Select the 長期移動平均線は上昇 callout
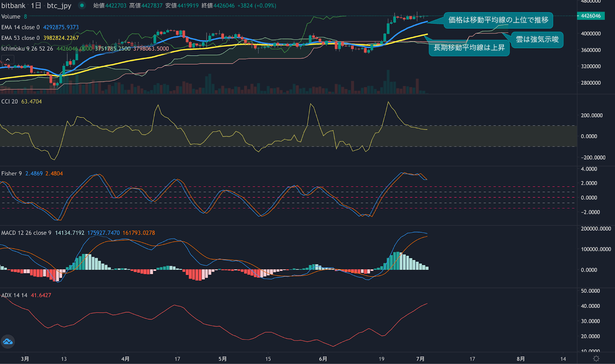The image size is (615, 364). (469, 48)
